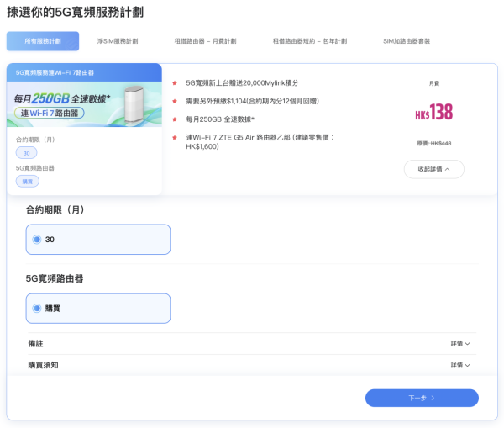Click the 揀選你的5G寬頻服務計劃 heading
Screen dimensions: 504x428
click(76, 13)
